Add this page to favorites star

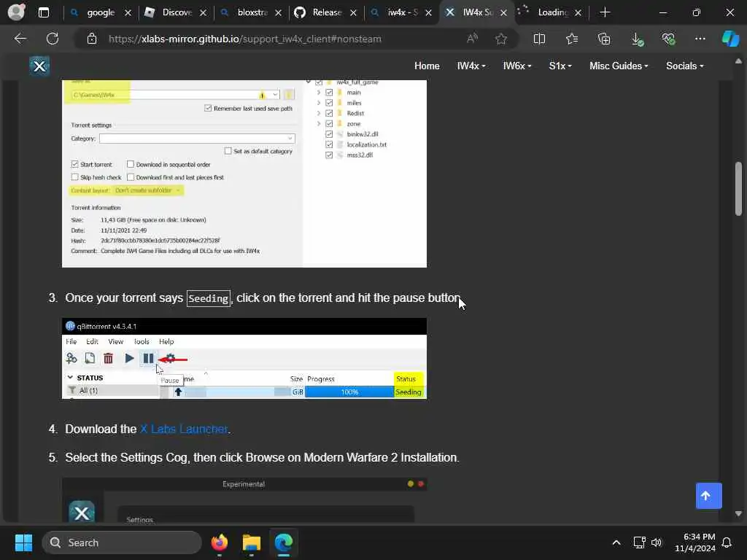(x=500, y=39)
